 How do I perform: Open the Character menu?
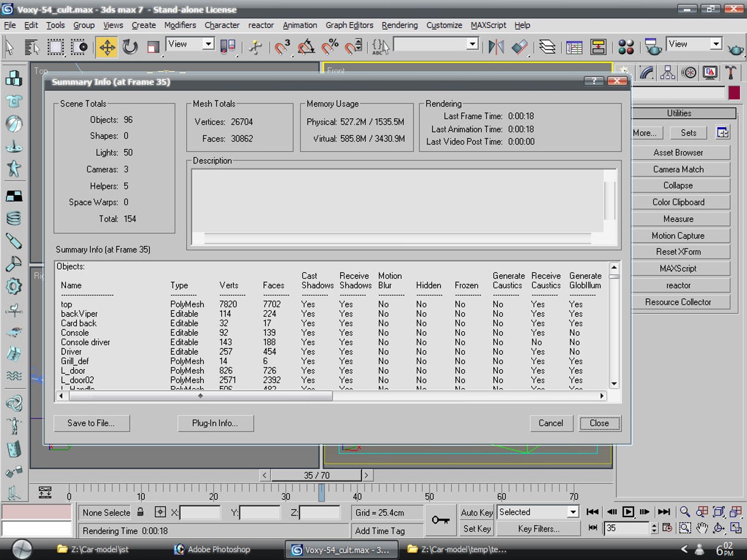(222, 25)
